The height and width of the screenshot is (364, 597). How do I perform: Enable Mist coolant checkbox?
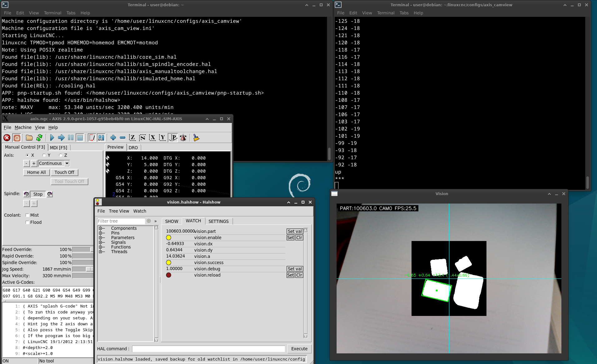(27, 215)
